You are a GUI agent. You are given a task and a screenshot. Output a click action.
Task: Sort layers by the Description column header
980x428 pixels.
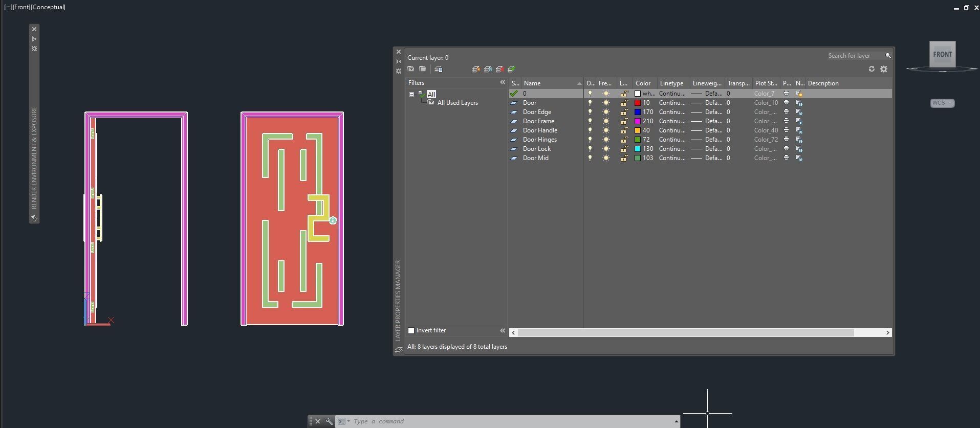click(x=848, y=83)
